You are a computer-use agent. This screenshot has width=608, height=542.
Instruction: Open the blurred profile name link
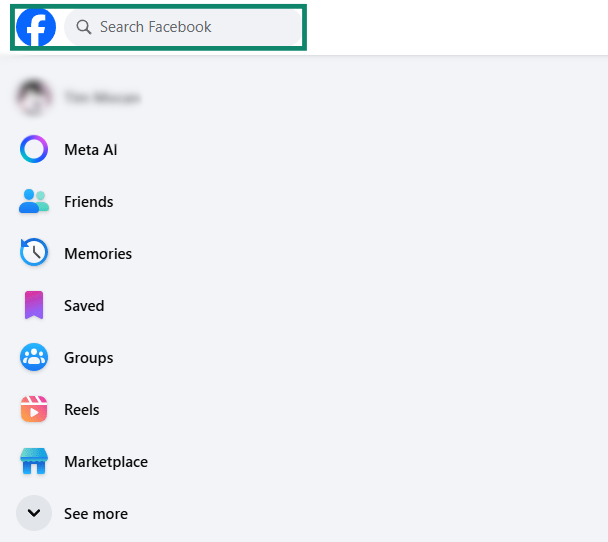pyautogui.click(x=102, y=97)
